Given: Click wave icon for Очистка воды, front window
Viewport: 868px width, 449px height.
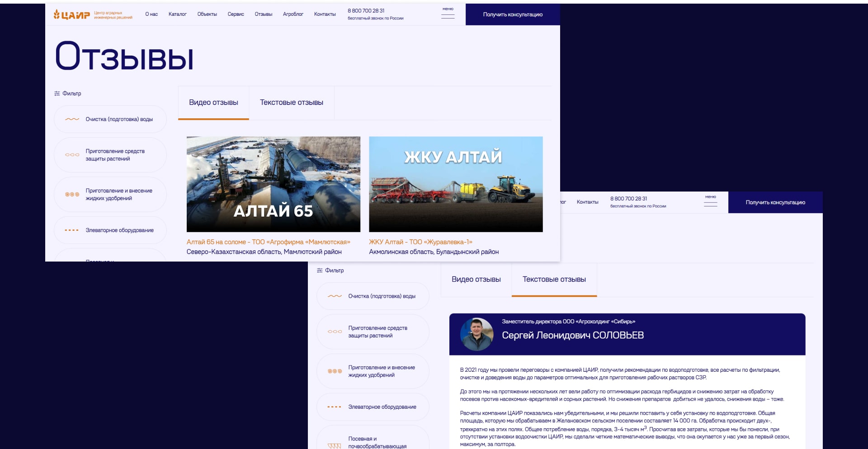Looking at the screenshot, I should (72, 119).
